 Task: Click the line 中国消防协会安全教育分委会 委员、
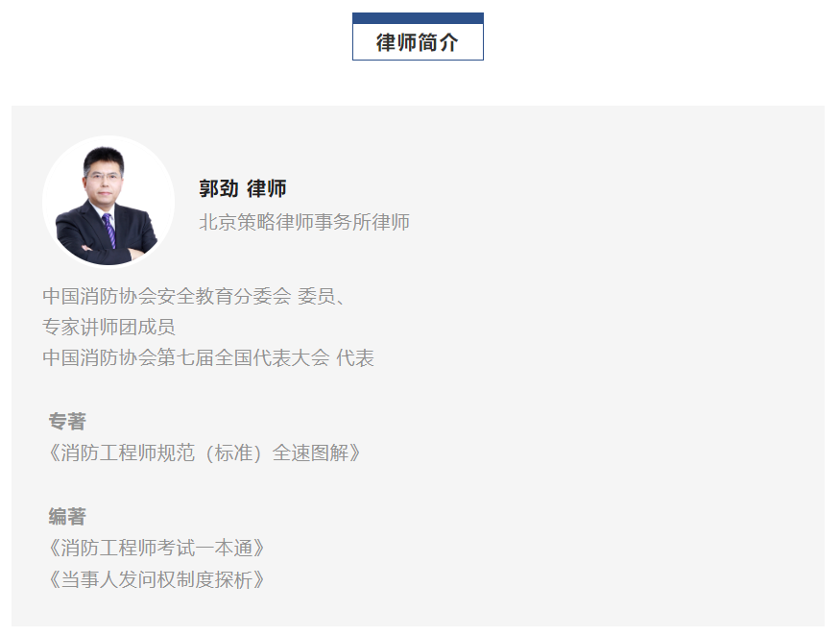(x=195, y=296)
